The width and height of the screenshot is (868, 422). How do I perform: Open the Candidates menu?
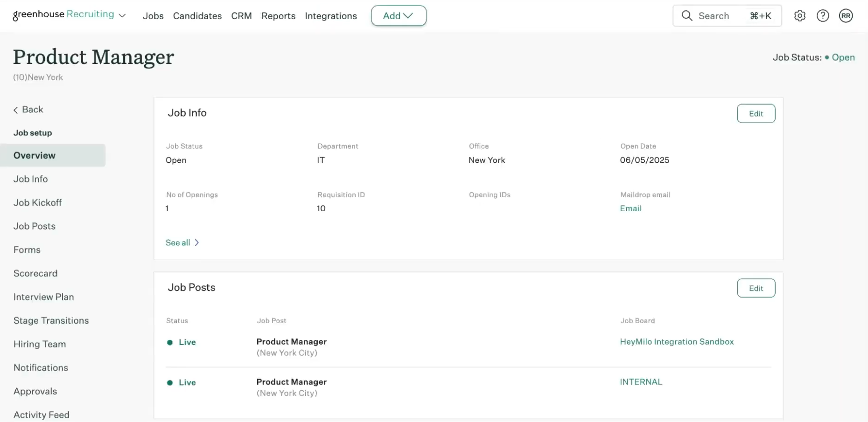197,16
